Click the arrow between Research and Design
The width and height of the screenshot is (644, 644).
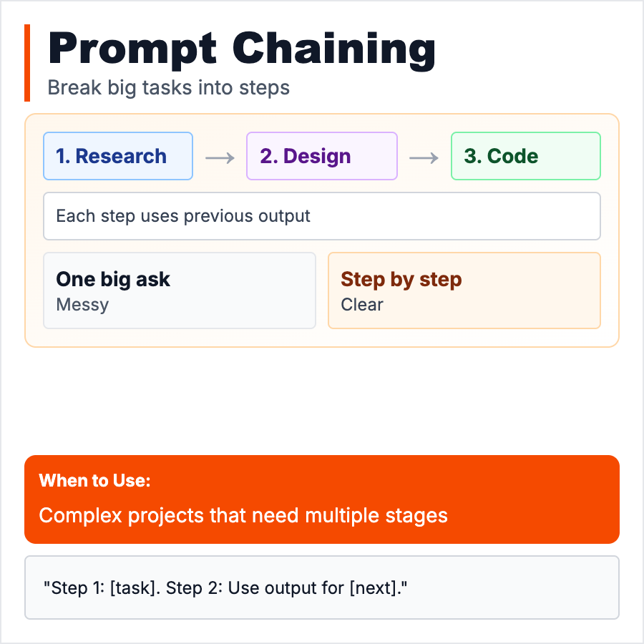click(x=220, y=157)
